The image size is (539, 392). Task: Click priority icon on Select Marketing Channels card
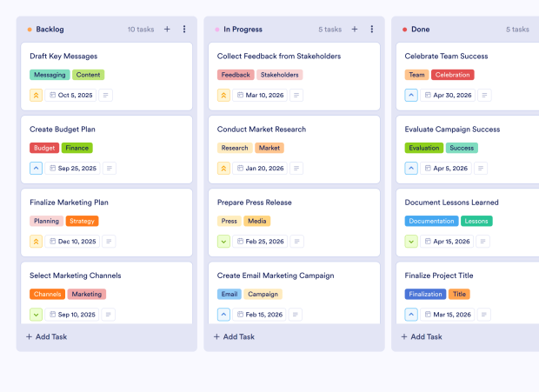(x=37, y=315)
